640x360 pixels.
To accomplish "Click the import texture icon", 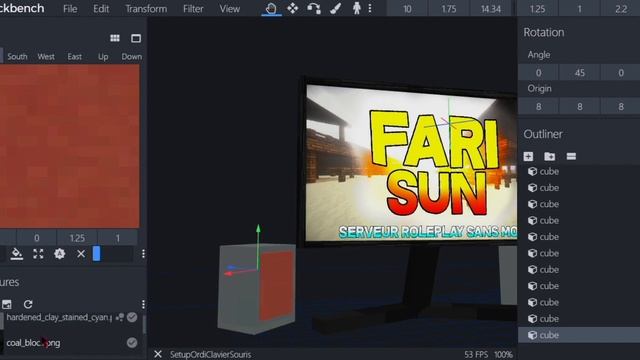I will 7,304.
